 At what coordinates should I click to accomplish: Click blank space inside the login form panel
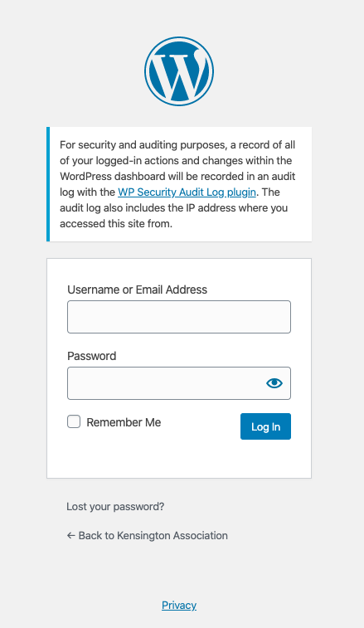click(179, 459)
